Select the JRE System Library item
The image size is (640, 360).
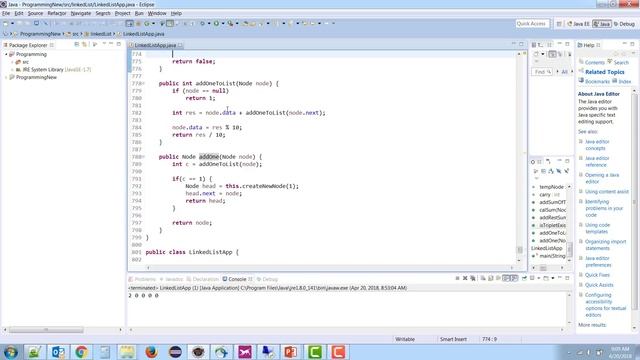coord(53,70)
